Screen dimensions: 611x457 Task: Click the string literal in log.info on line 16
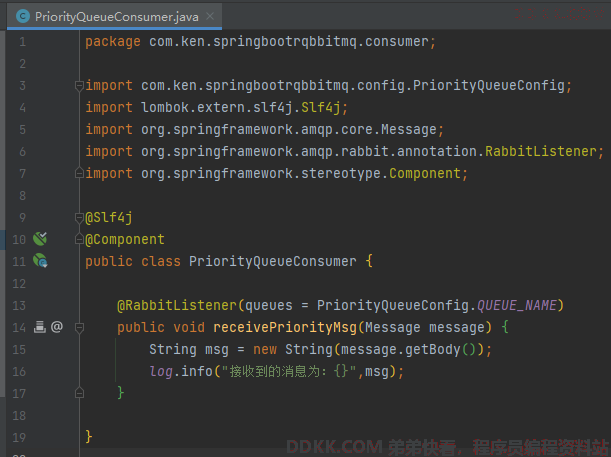[x=289, y=371]
